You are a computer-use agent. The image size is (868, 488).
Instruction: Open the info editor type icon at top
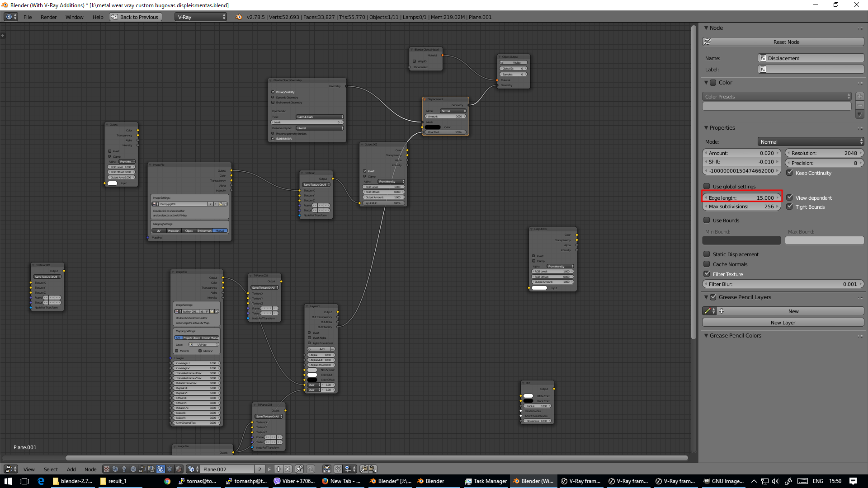click(11, 17)
